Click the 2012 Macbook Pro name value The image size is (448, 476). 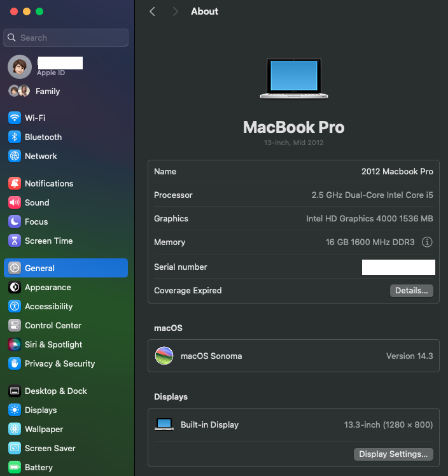397,172
